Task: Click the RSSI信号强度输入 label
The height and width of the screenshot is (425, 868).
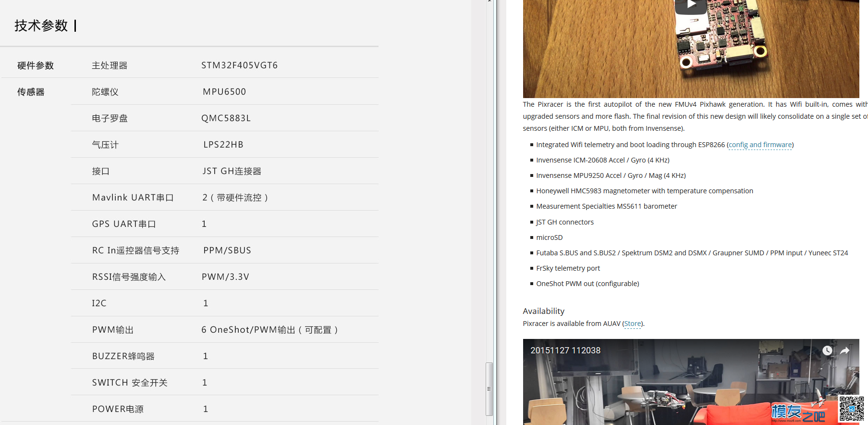Action: tap(129, 277)
